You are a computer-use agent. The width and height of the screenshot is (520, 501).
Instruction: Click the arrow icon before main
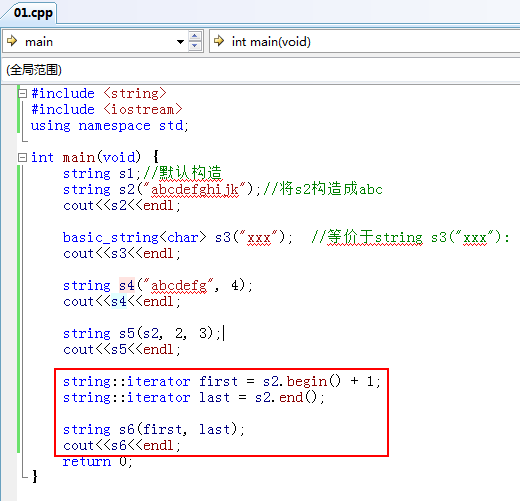[x=12, y=41]
